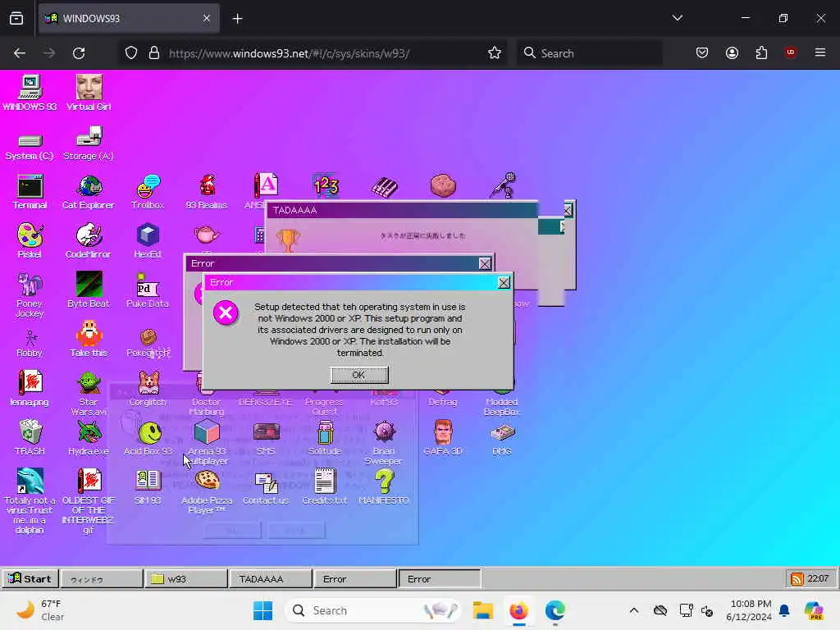
Task: Open the OLDEST GIF OF THE INTERWEBZ file
Action: [89, 501]
